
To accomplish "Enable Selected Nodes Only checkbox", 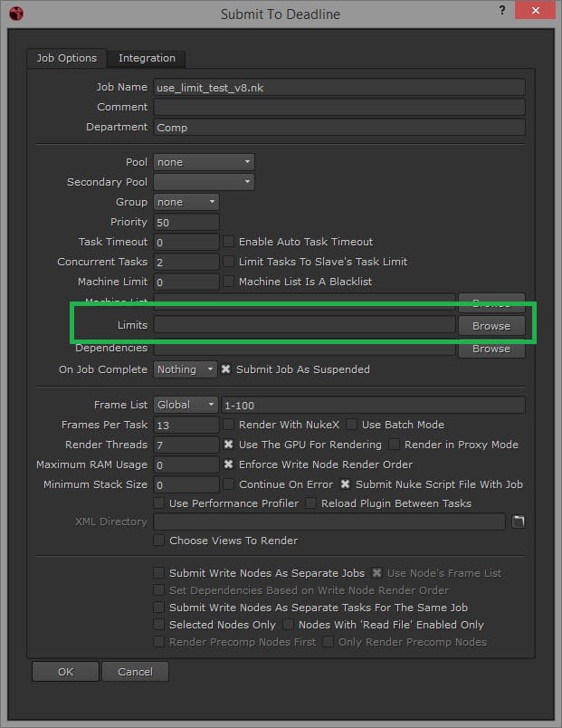I will (158, 625).
